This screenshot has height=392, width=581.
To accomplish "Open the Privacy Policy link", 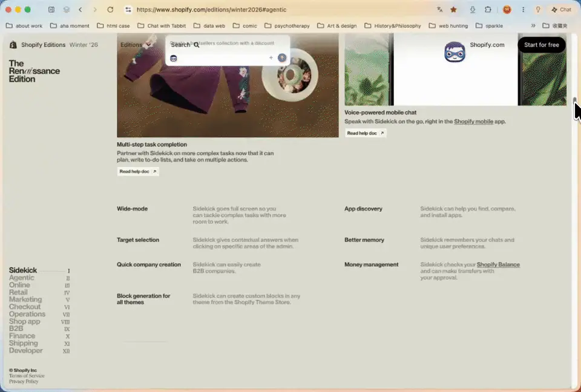I will [x=24, y=381].
